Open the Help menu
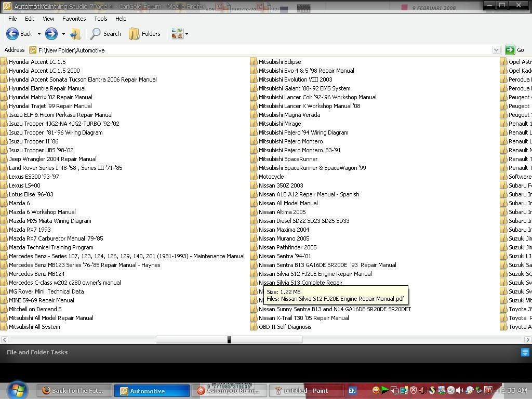This screenshot has width=532, height=399. [121, 19]
